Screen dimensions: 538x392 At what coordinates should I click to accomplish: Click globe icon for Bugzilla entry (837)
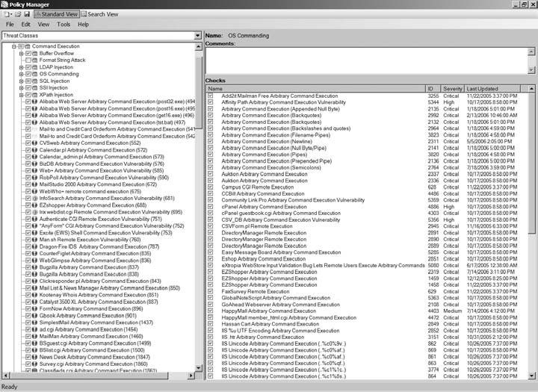34,267
